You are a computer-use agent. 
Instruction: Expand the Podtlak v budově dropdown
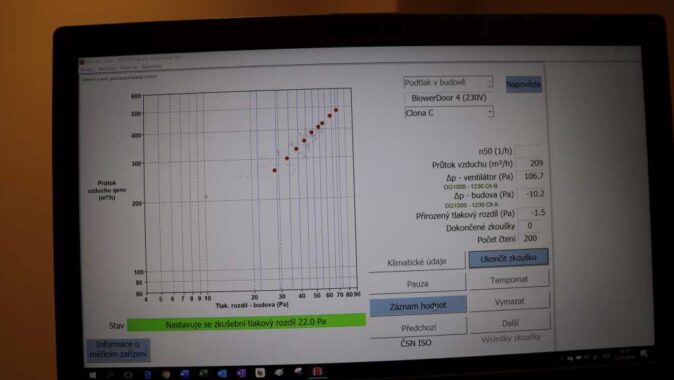448,82
